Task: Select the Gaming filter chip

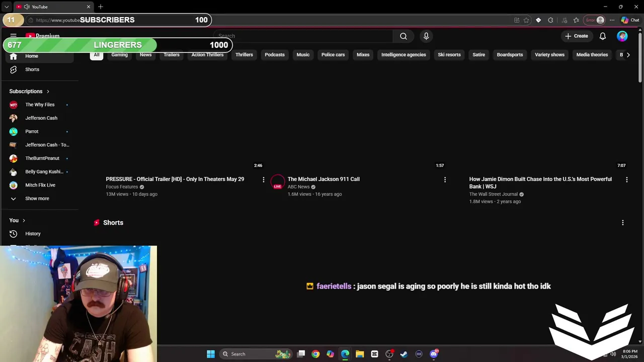Action: click(x=120, y=55)
